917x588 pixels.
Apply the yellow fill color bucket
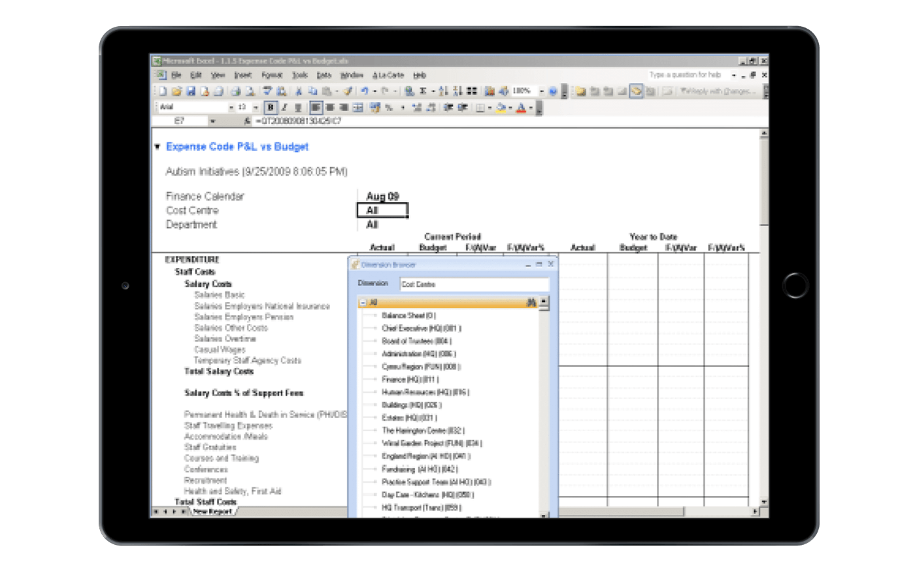pyautogui.click(x=501, y=107)
